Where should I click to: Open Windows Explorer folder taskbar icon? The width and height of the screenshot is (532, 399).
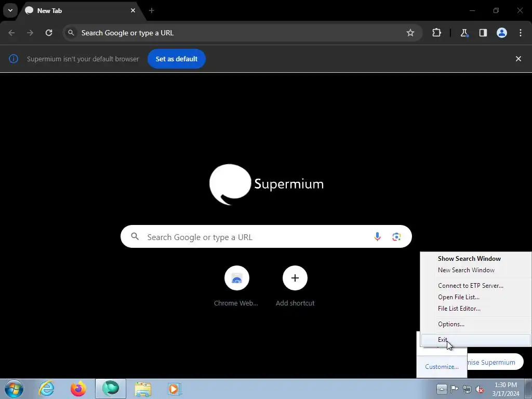tap(143, 389)
